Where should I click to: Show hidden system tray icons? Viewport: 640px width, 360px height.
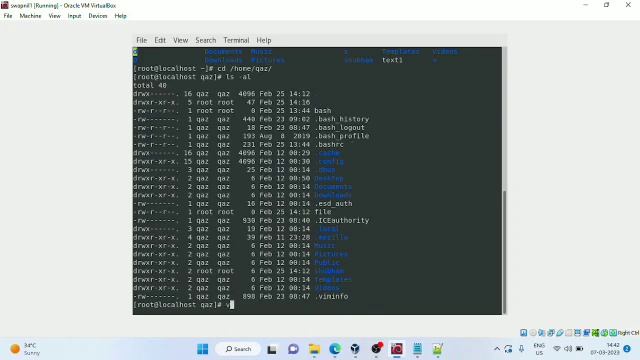coord(497,349)
